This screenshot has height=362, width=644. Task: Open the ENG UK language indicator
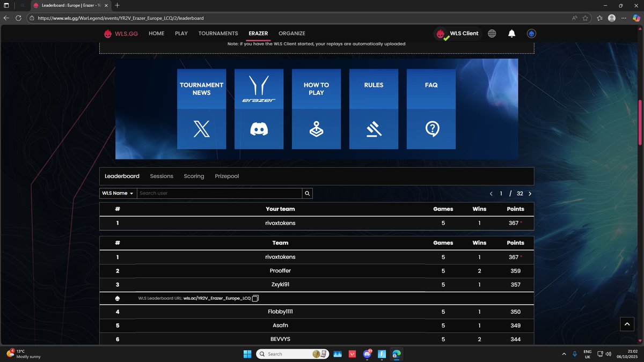tap(589, 354)
